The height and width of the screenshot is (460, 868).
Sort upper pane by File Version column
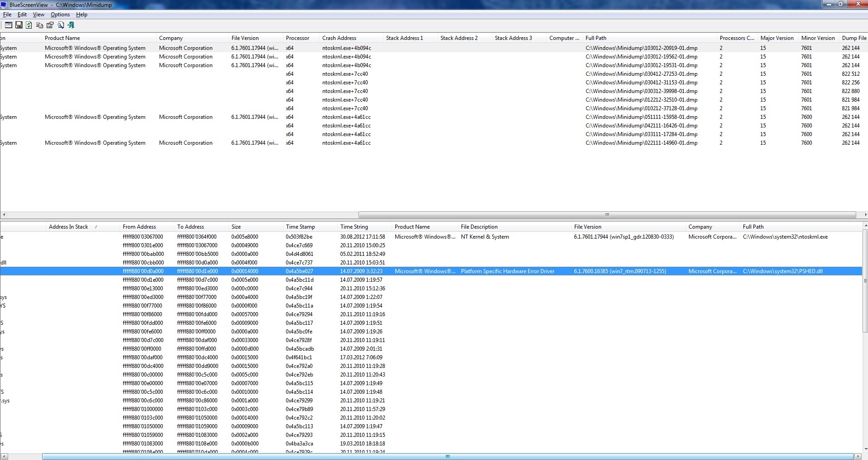click(x=256, y=38)
